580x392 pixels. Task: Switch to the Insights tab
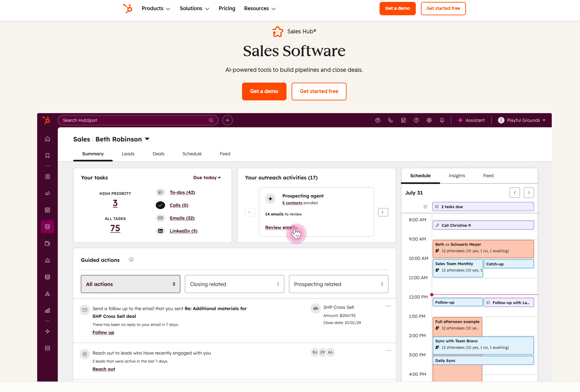pos(457,176)
